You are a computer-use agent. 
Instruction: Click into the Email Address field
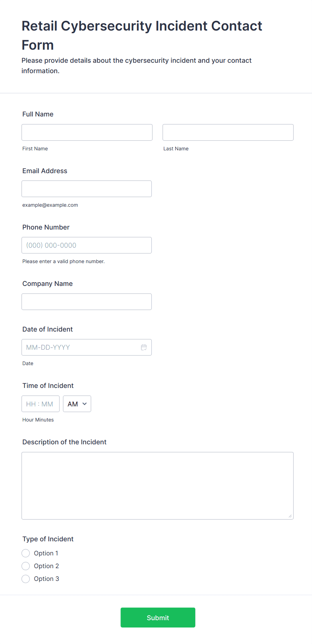(x=87, y=189)
